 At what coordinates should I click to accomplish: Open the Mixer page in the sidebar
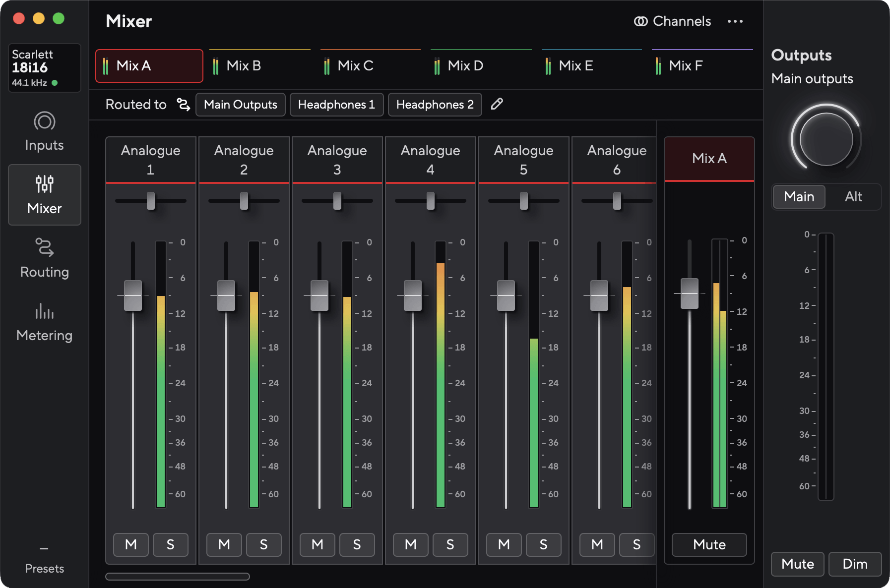(x=44, y=195)
